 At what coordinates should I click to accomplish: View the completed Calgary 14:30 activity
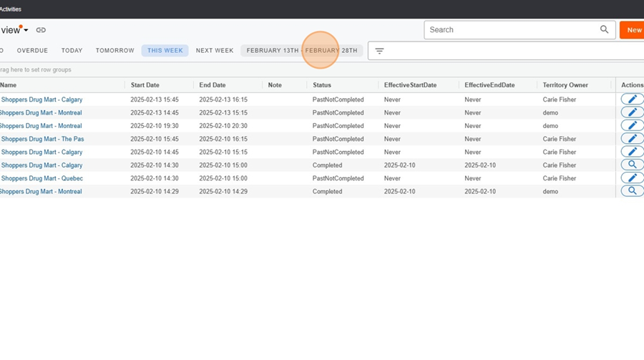tap(632, 165)
